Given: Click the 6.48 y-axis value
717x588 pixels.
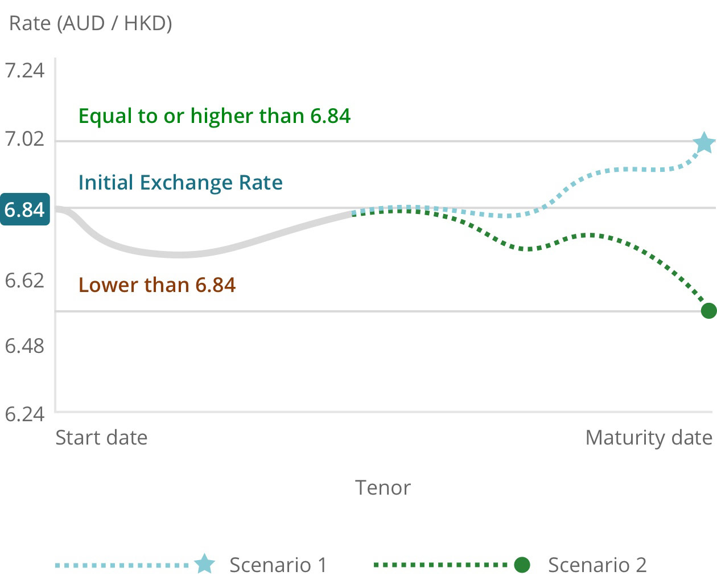Looking at the screenshot, I should pyautogui.click(x=24, y=346).
